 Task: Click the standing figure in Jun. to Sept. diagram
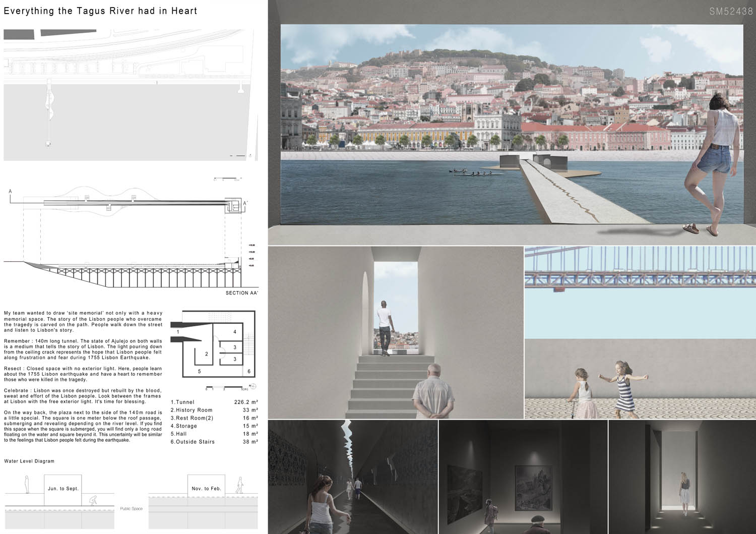[x=27, y=486]
